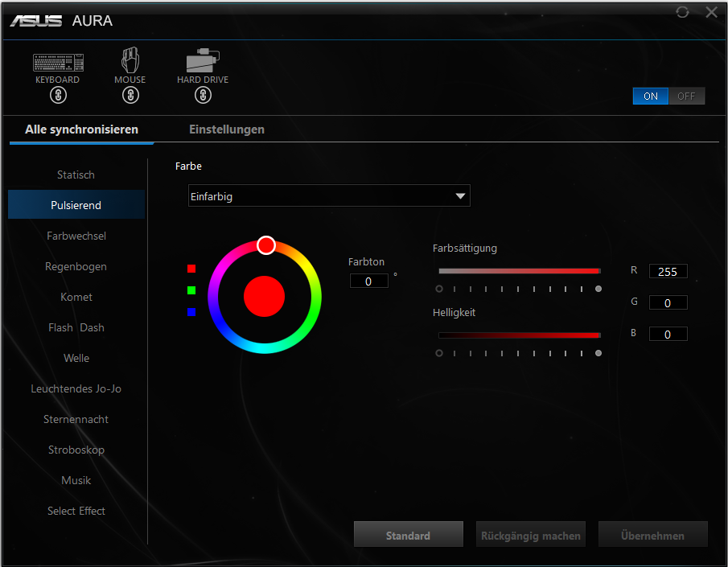This screenshot has width=728, height=567.
Task: Click the Farbe label
Action: click(x=188, y=166)
